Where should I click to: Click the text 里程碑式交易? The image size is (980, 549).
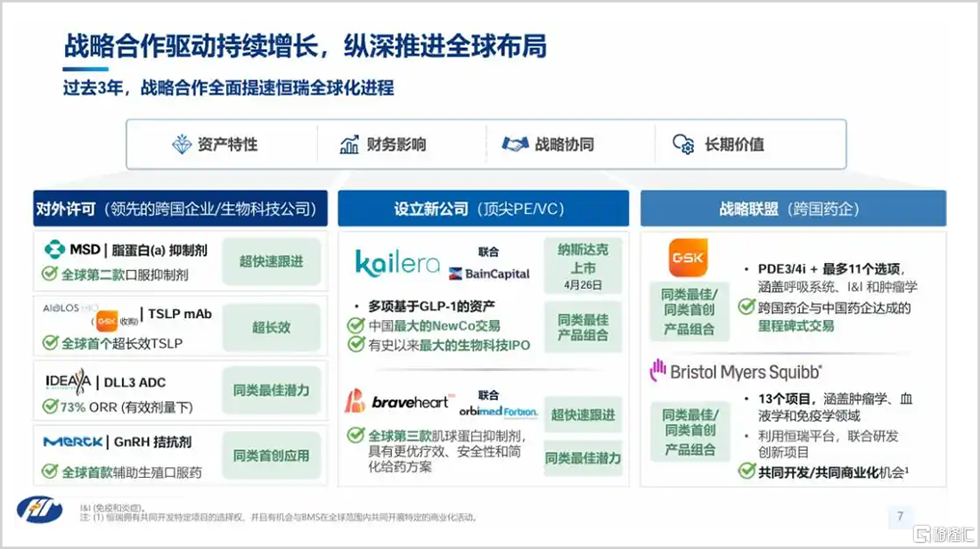pyautogui.click(x=796, y=326)
